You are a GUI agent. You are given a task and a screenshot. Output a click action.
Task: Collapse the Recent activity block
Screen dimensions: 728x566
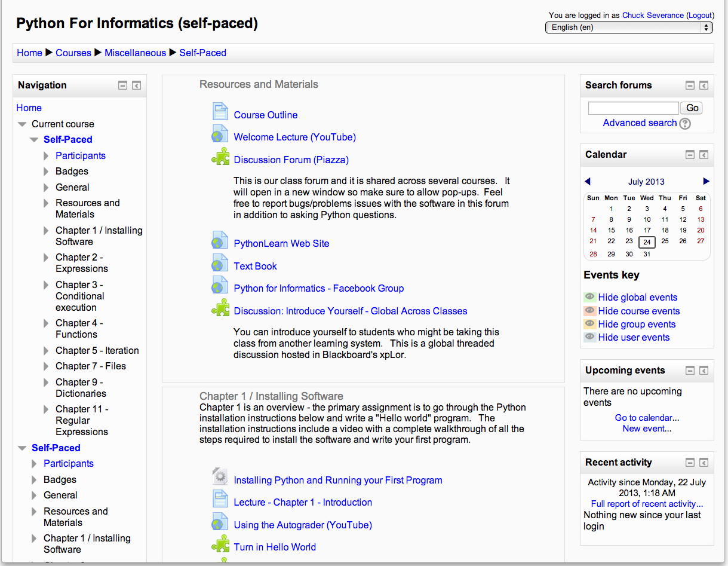click(x=690, y=463)
